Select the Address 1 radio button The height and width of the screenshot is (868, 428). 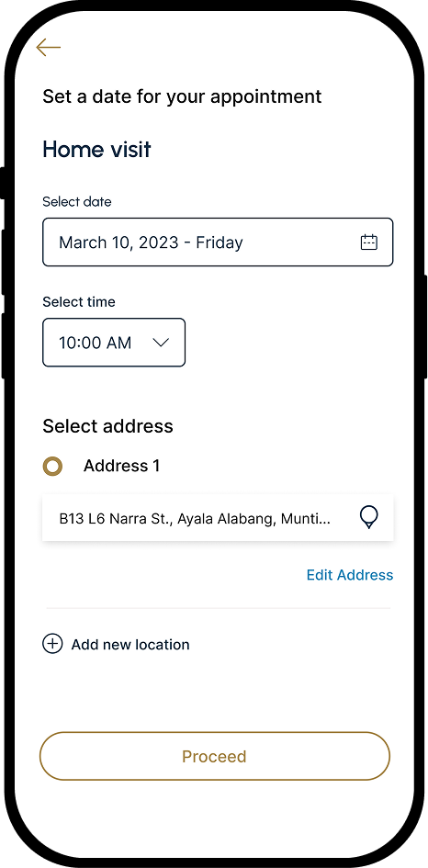(52, 467)
